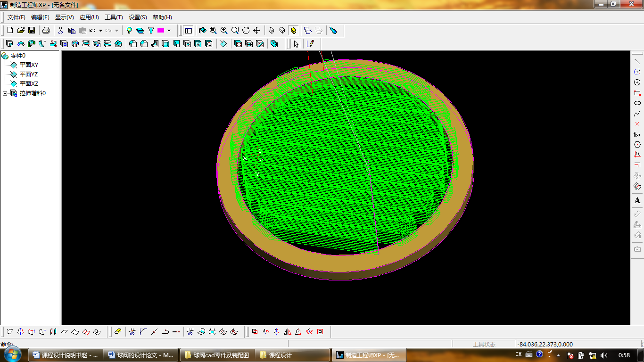Click the Save file icon
644x362 pixels.
coord(32,31)
